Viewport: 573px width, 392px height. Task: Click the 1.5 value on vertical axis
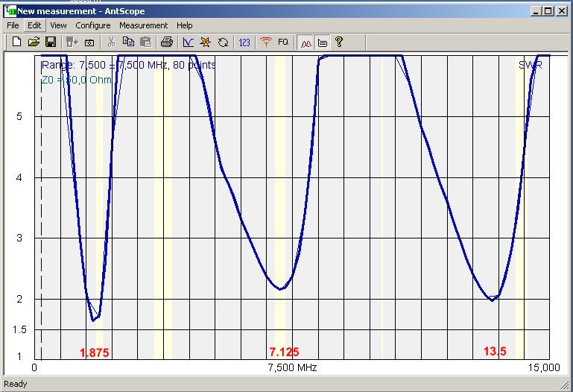point(19,329)
